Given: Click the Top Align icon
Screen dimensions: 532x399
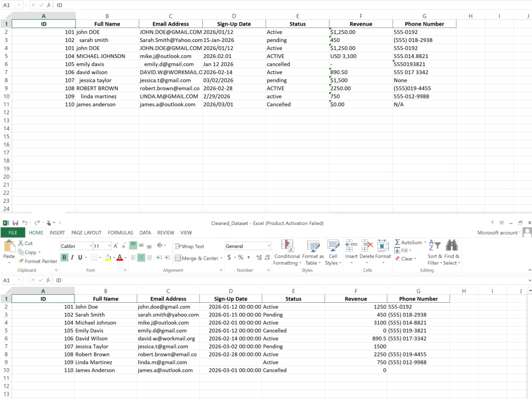Looking at the screenshot, I should pyautogui.click(x=134, y=245).
